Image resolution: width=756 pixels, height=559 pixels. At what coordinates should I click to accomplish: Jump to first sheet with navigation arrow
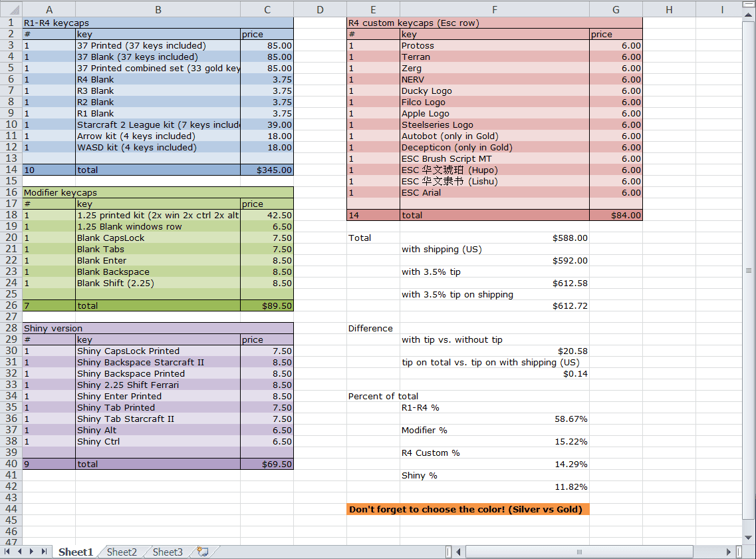[9, 552]
